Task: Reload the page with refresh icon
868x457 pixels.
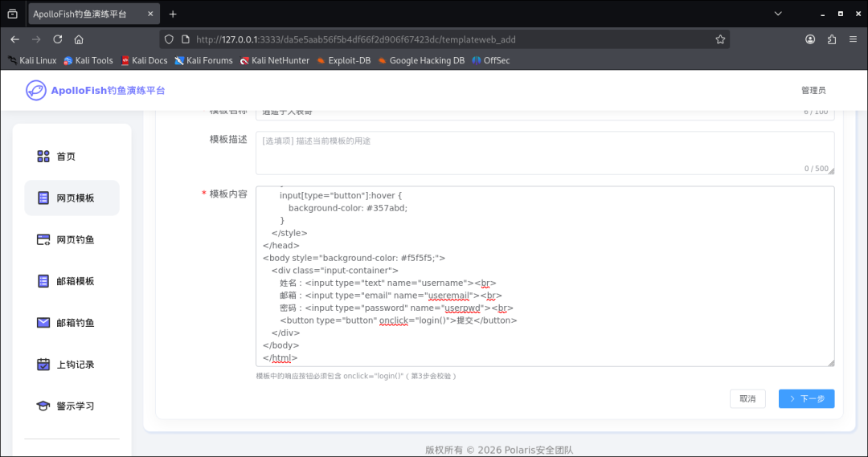Action: pos(58,39)
